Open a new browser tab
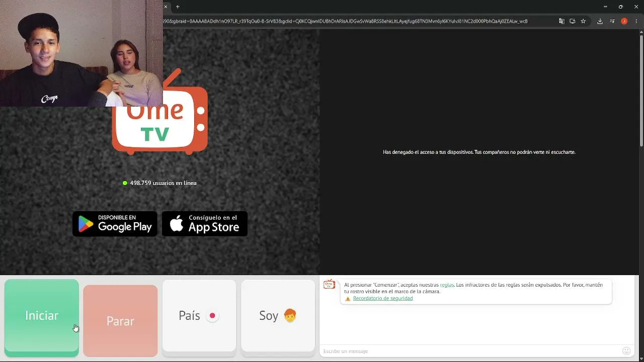 coord(178,7)
